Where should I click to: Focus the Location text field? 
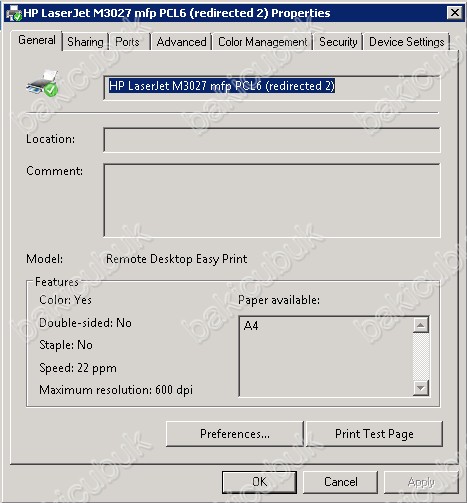click(272, 140)
